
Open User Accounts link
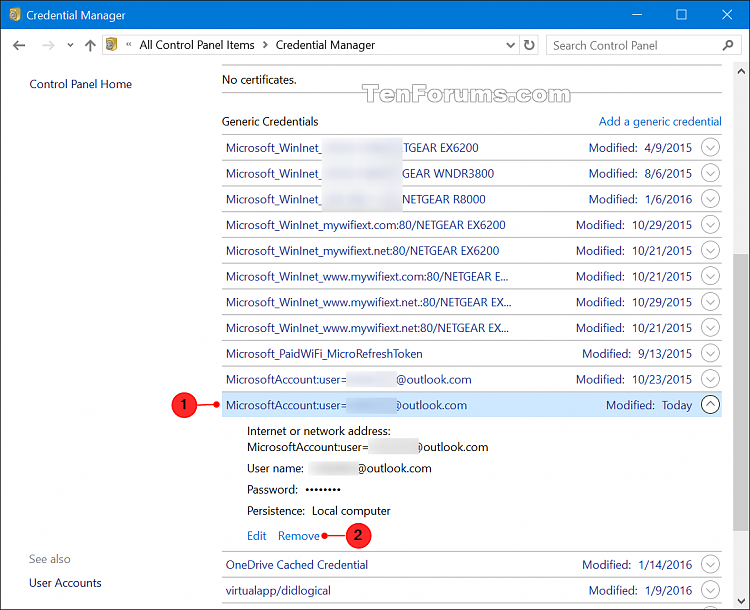click(65, 583)
